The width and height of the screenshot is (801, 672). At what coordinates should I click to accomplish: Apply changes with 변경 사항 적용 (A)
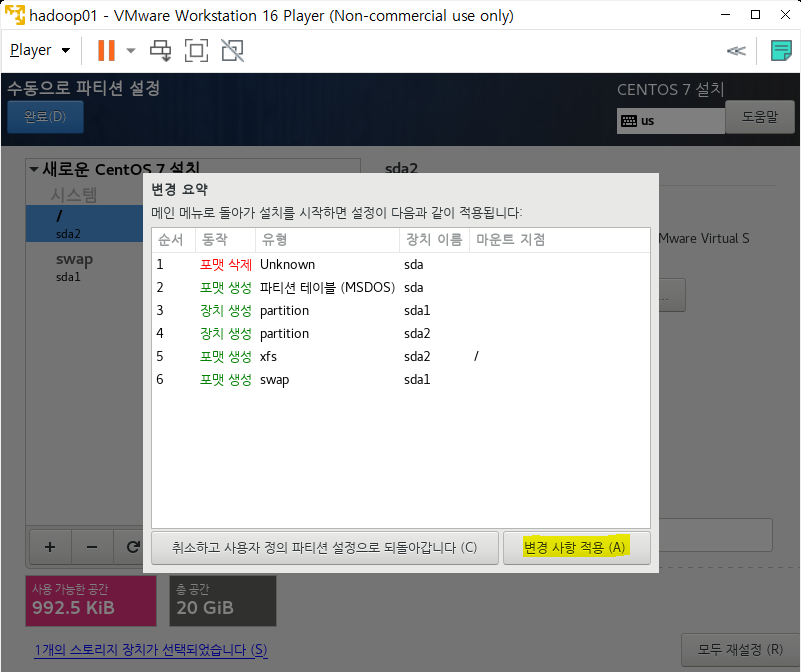577,548
